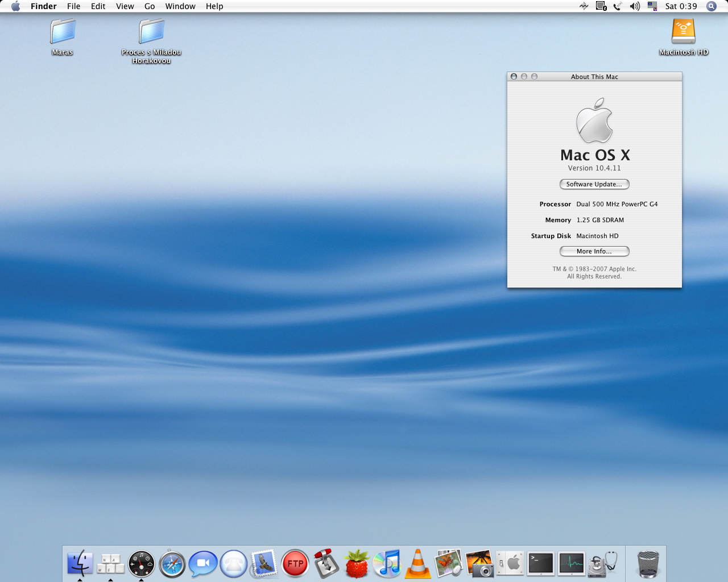The width and height of the screenshot is (728, 582).
Task: Open the Window menu
Action: [180, 6]
